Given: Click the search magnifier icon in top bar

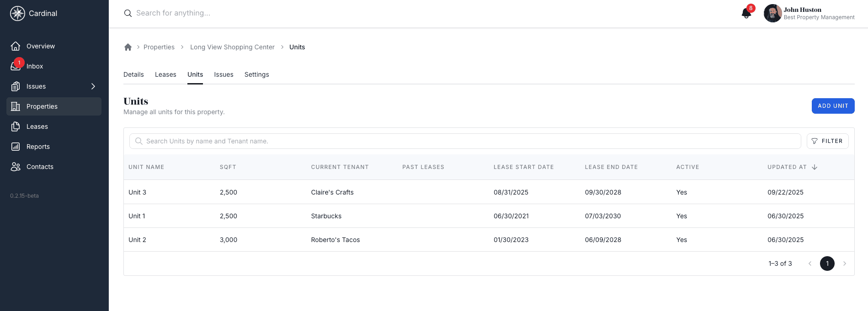Looking at the screenshot, I should coord(128,13).
